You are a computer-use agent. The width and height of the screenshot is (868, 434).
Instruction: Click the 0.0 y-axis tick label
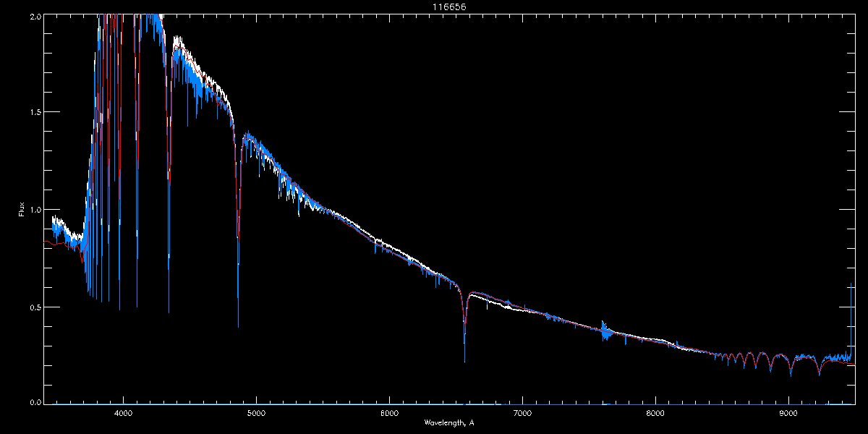point(35,402)
